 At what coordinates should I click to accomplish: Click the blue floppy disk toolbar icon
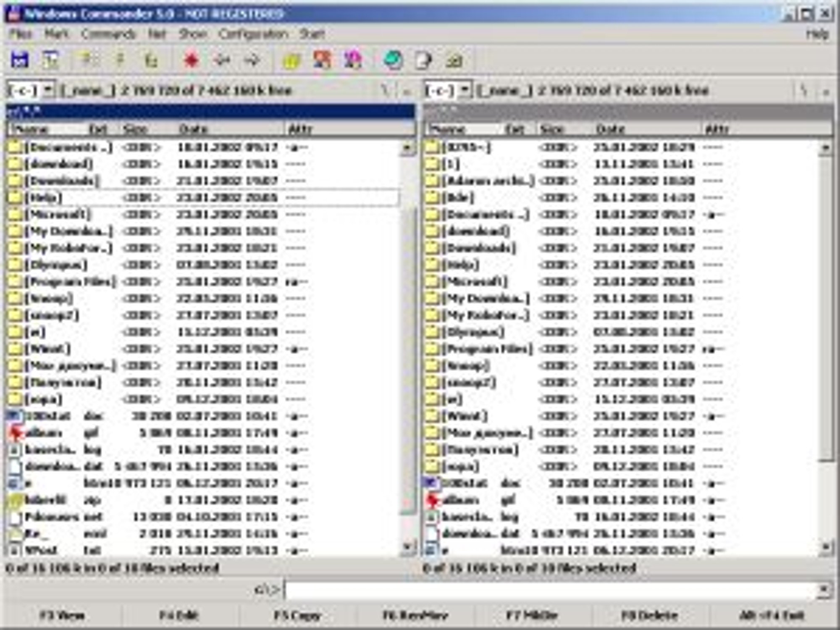pyautogui.click(x=19, y=60)
